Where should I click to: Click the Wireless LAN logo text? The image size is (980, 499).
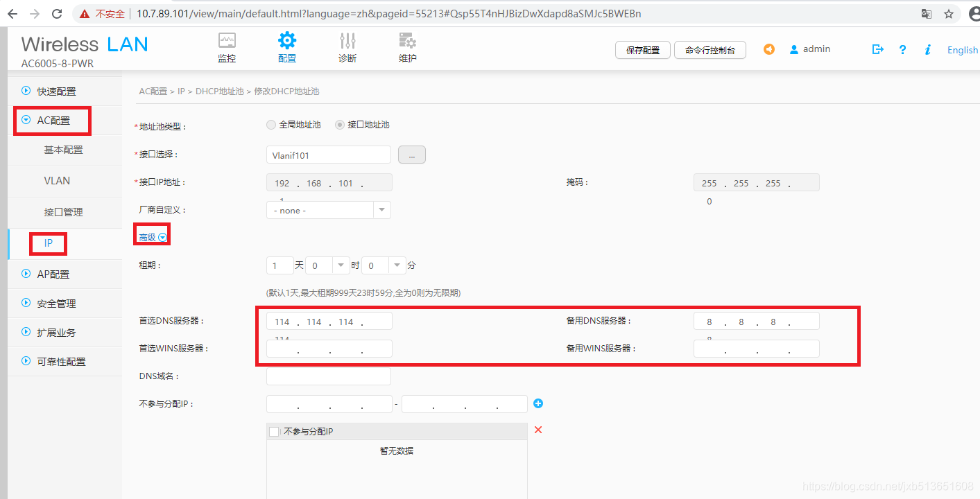coord(85,44)
